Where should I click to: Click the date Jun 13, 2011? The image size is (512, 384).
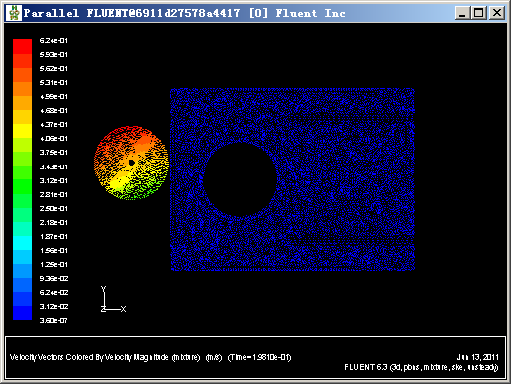477,357
